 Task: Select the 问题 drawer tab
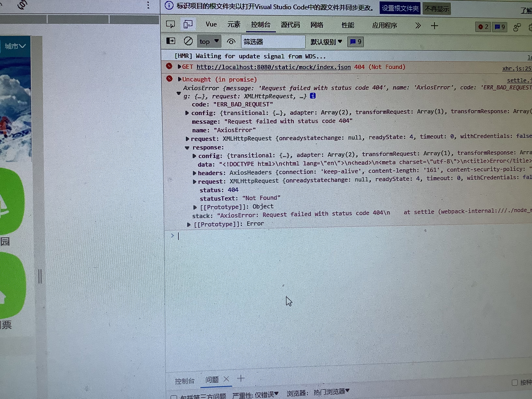[x=212, y=380]
